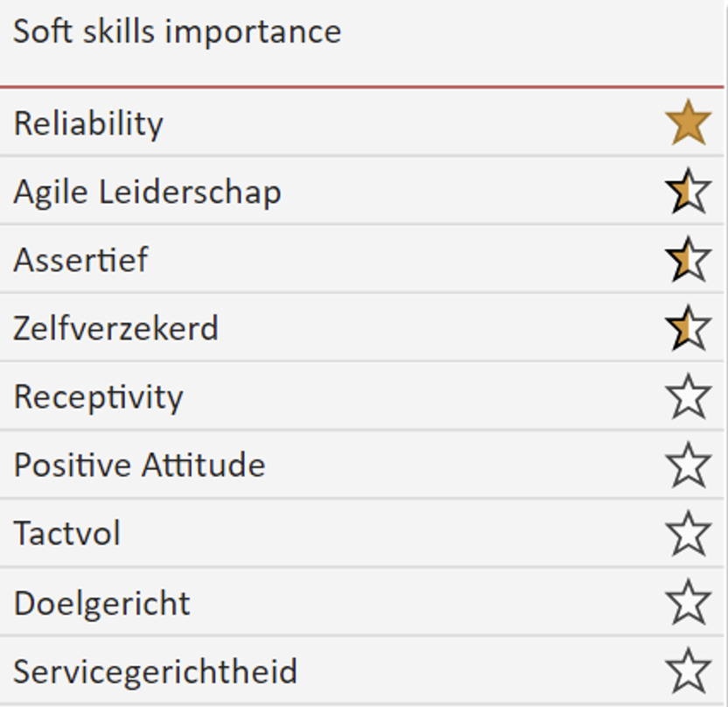Image resolution: width=728 pixels, height=707 pixels.
Task: Mark Receptivity as important with its star
Action: click(x=688, y=396)
